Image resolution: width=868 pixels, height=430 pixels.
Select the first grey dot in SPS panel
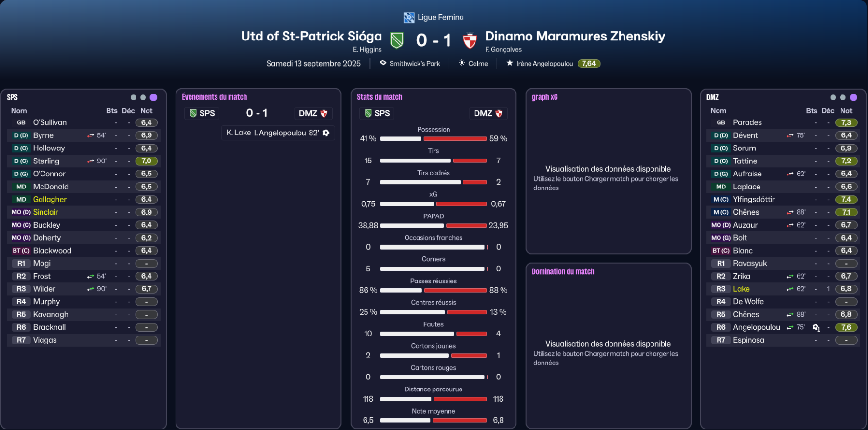point(134,97)
